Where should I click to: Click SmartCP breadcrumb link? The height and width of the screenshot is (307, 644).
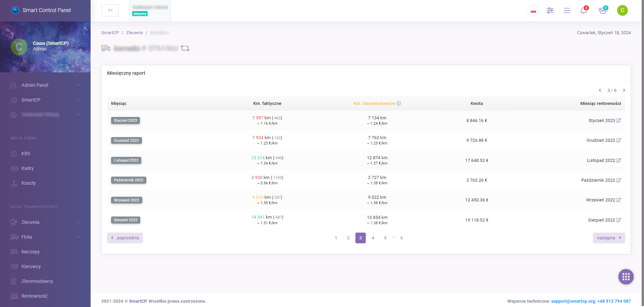click(110, 33)
